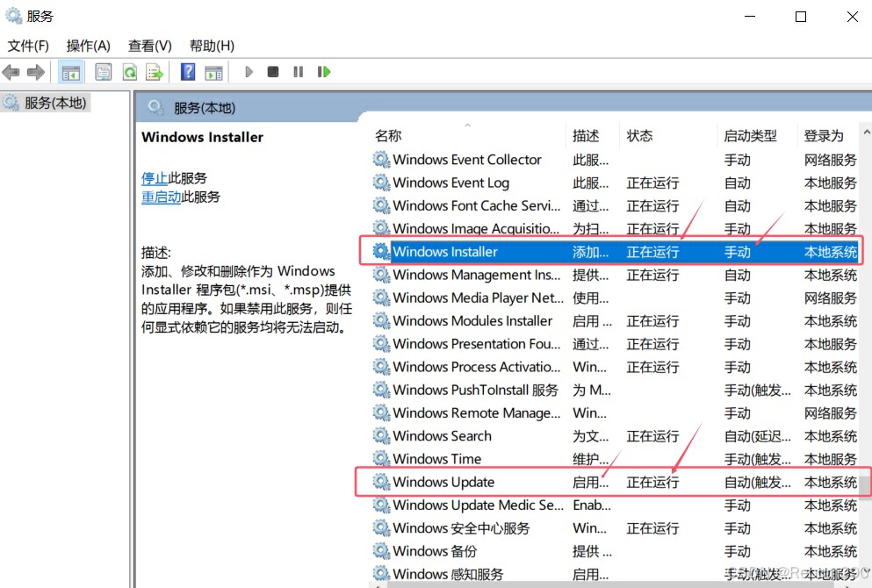Click the Pause Service icon
This screenshot has height=588, width=872.
pyautogui.click(x=298, y=72)
